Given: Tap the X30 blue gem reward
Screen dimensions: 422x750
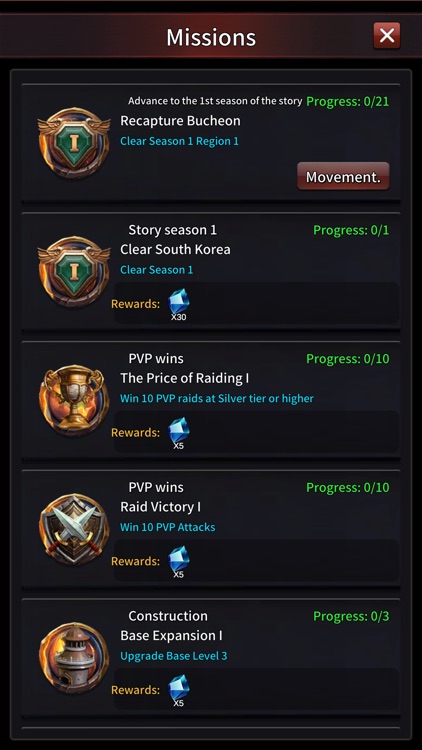Looking at the screenshot, I should (178, 305).
